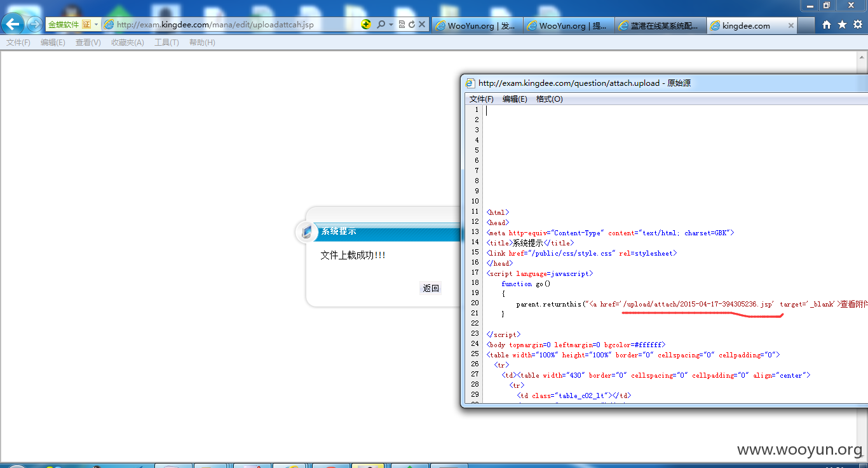868x468 pixels.
Task: Open the search dropdown arrow by magnifier
Action: [391, 24]
